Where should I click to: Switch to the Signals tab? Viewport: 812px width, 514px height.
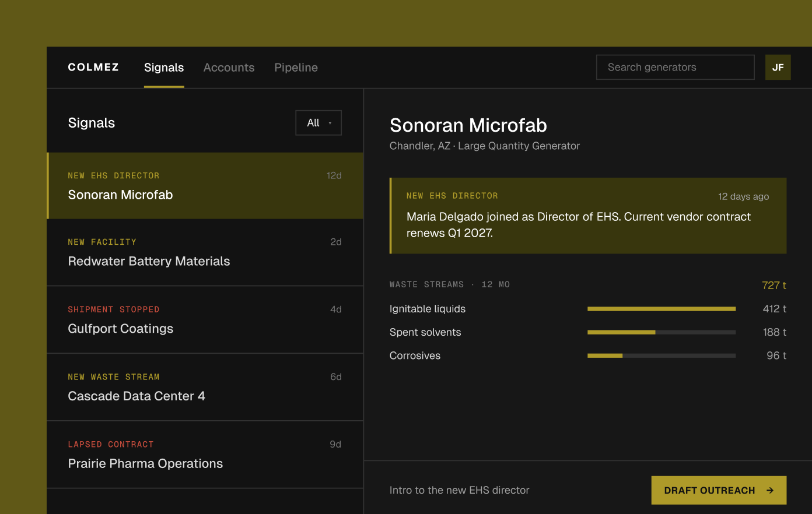point(164,68)
